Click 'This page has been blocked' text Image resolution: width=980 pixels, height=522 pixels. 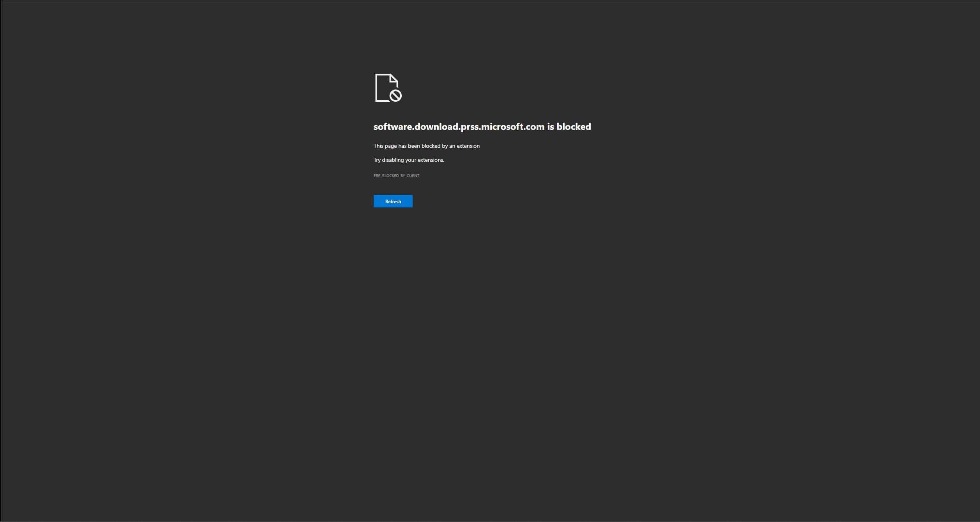(407, 146)
